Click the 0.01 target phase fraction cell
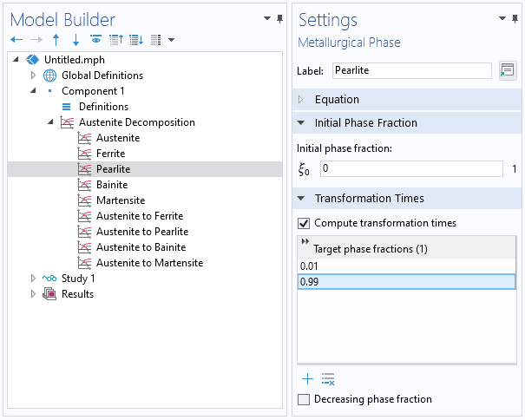 click(x=405, y=266)
